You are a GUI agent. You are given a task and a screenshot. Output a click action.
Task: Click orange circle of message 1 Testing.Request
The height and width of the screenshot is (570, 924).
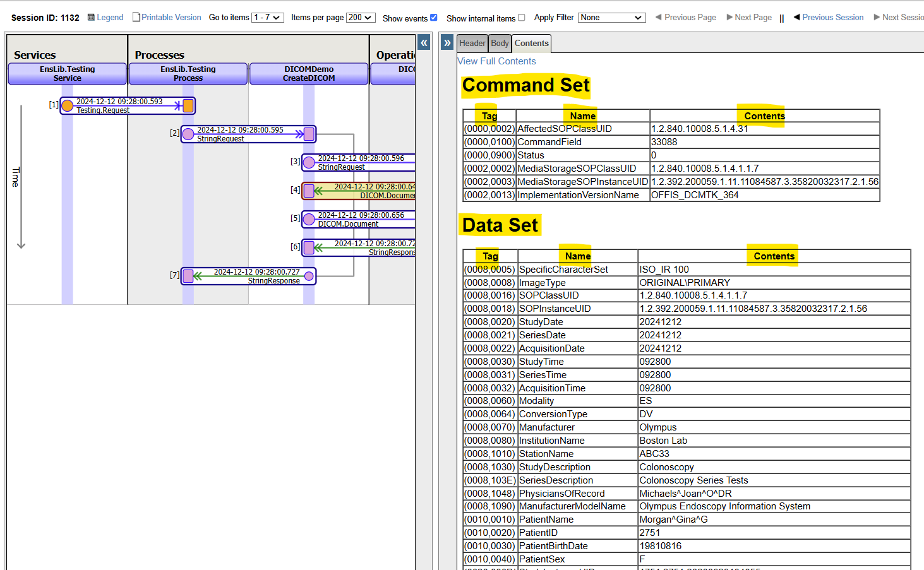pos(68,105)
